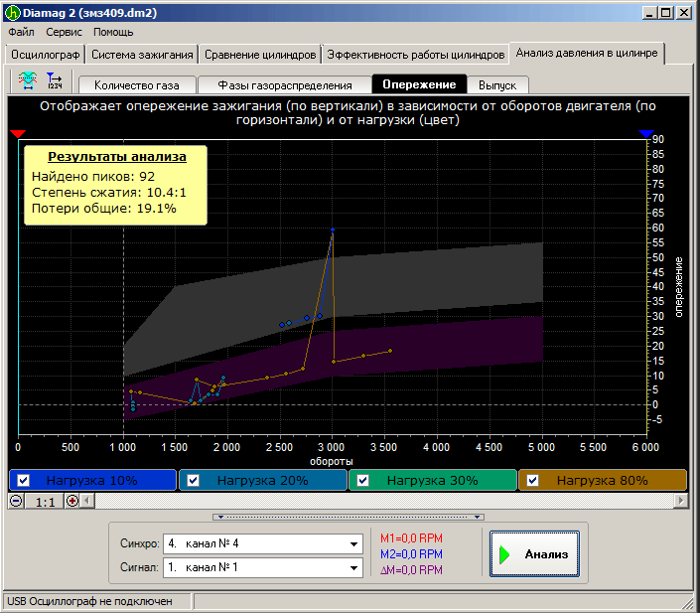Viewport: 700px width, 613px height.
Task: Open the Количество газа subtab
Action: [x=137, y=84]
